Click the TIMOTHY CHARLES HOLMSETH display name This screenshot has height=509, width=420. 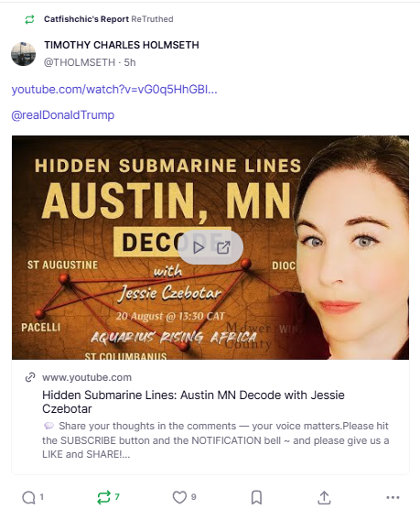click(x=122, y=45)
